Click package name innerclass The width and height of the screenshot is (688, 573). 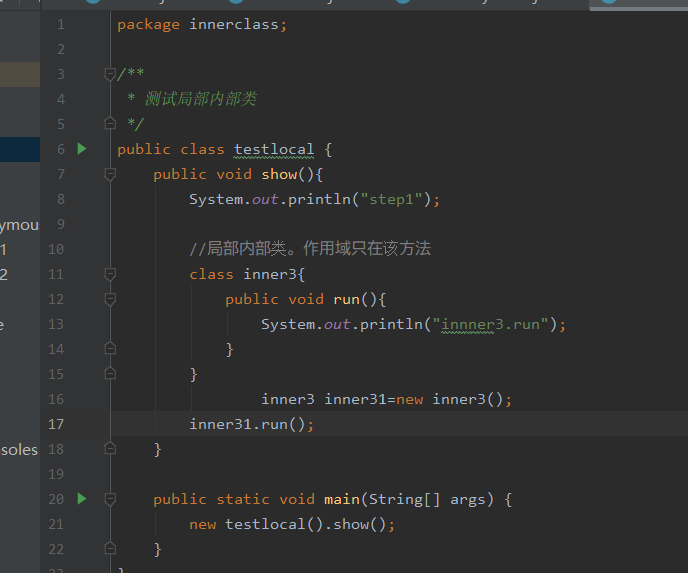(x=234, y=25)
